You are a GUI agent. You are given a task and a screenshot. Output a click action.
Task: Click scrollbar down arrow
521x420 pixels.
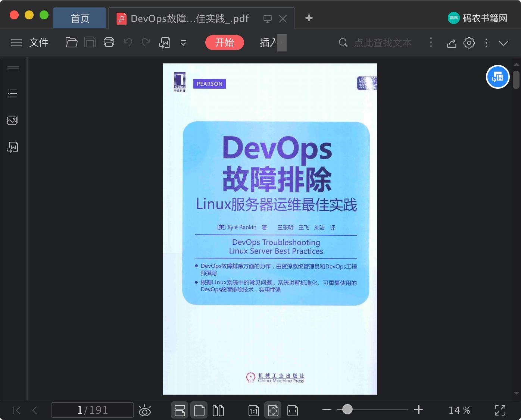click(x=517, y=393)
